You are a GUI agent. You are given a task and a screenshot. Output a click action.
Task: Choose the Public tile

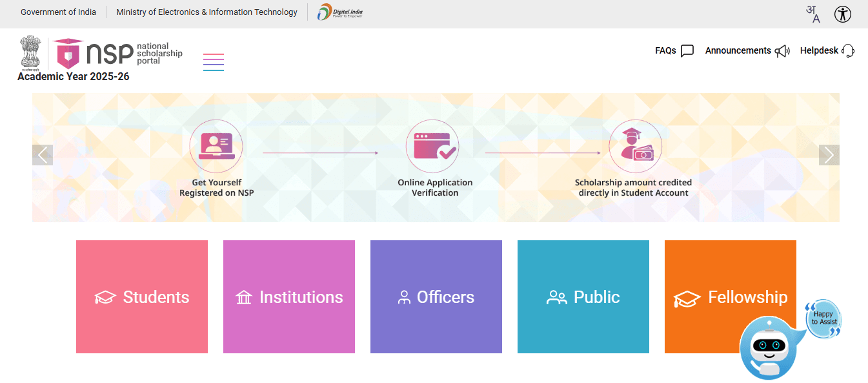pos(583,297)
